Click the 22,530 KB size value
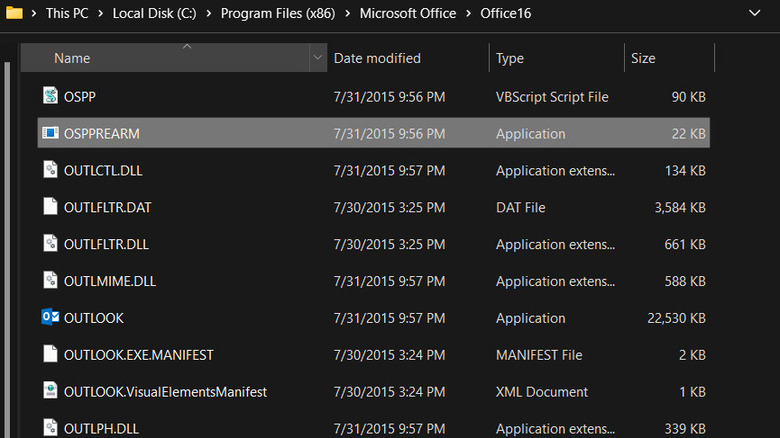Viewport: 780px width, 438px height. pos(676,318)
